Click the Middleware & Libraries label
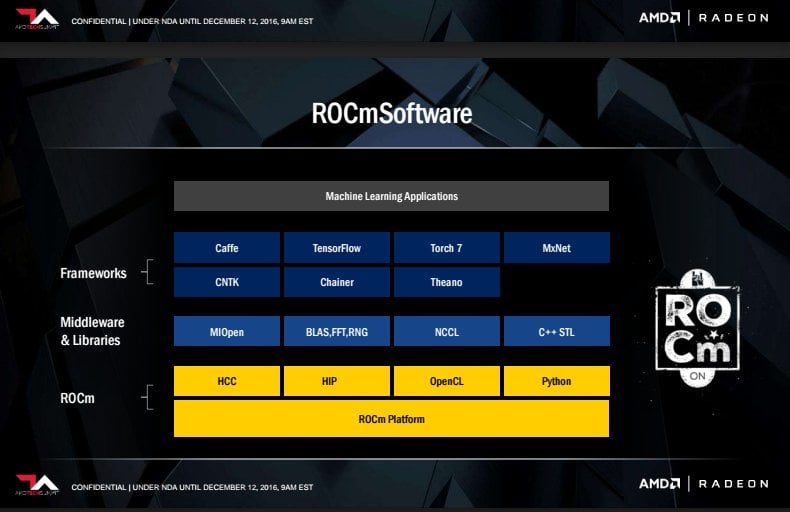 point(92,331)
